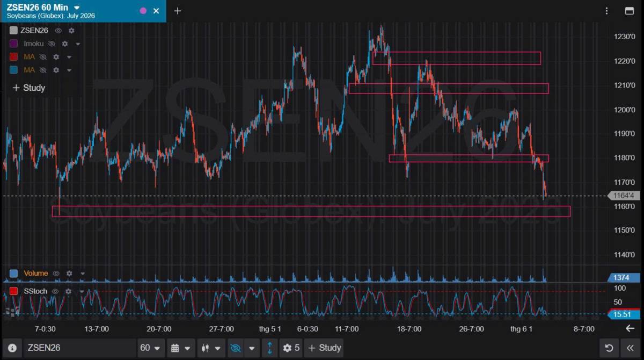Click the 18-7:00 time axis label
The height and width of the screenshot is (360, 644).
pos(408,329)
